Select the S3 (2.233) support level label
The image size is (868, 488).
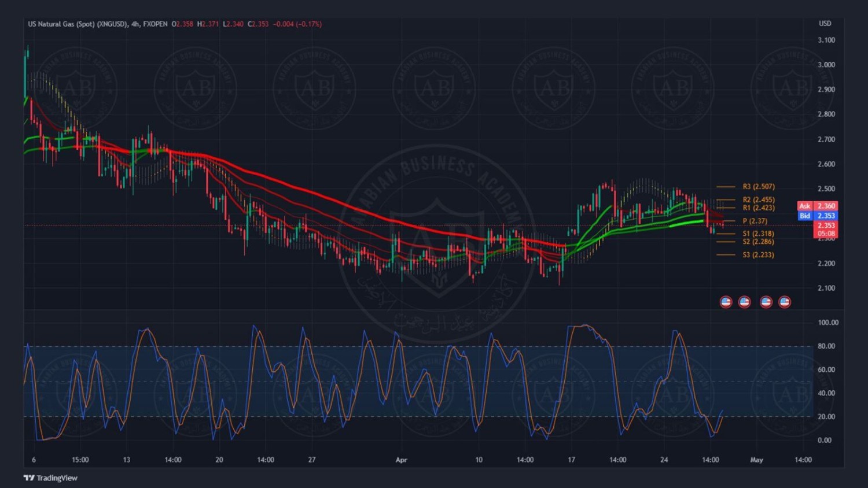point(759,254)
